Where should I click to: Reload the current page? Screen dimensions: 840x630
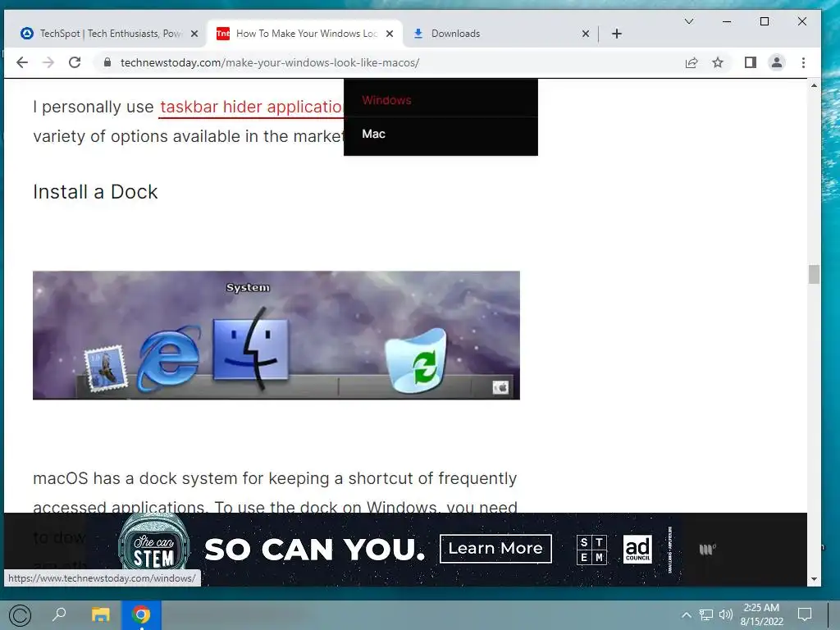coord(75,62)
